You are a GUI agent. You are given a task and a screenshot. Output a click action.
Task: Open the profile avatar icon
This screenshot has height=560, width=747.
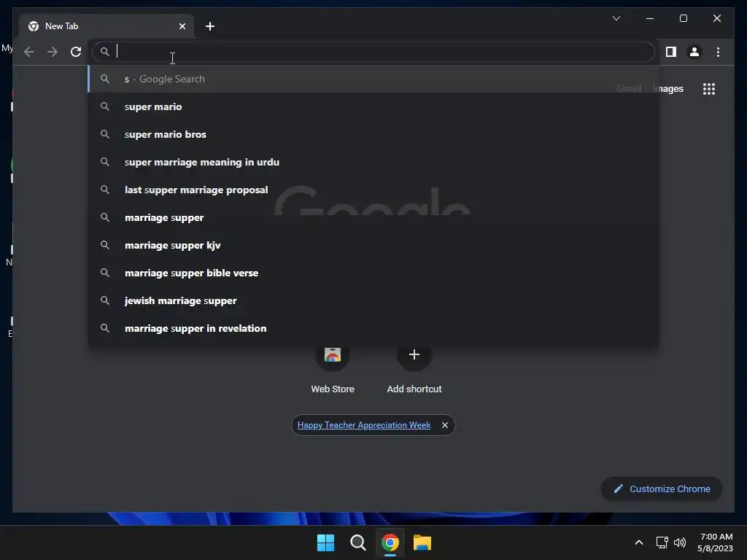point(694,52)
